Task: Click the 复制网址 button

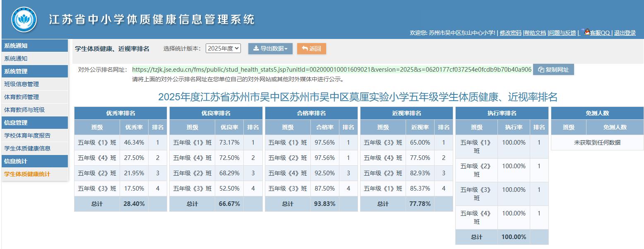Action: pyautogui.click(x=553, y=69)
